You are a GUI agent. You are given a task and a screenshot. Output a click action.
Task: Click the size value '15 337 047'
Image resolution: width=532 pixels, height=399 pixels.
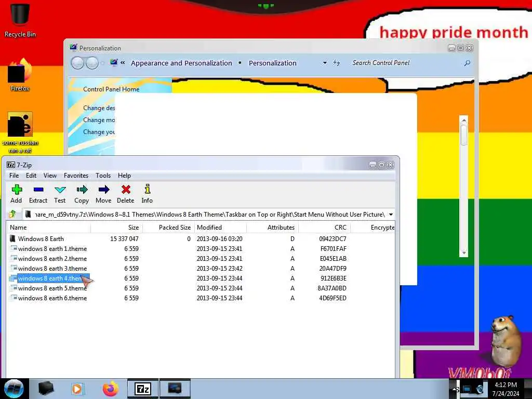click(x=124, y=239)
